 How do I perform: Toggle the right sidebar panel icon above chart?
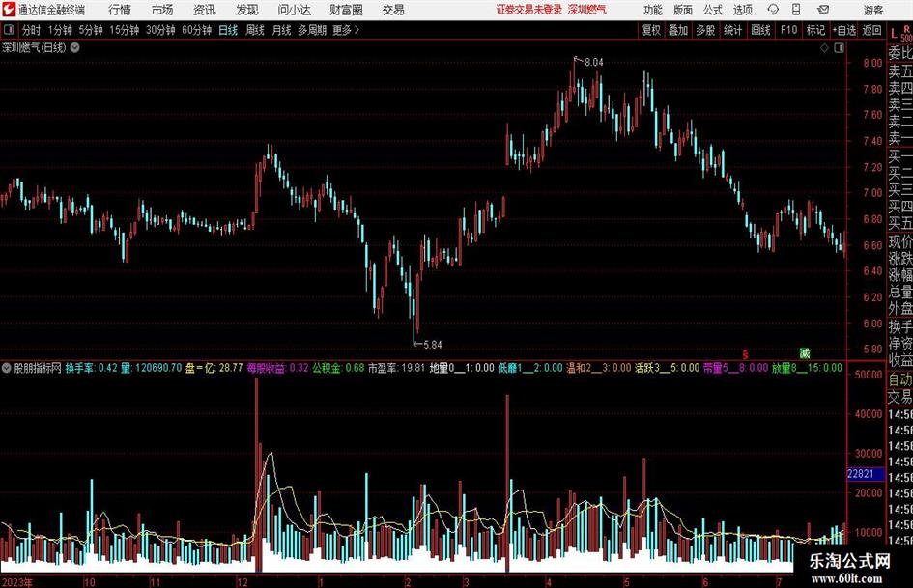click(839, 48)
